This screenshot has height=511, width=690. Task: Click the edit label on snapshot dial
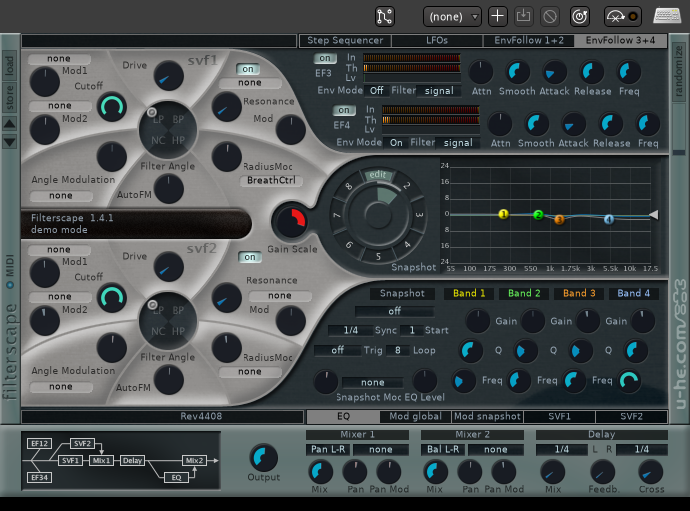377,175
